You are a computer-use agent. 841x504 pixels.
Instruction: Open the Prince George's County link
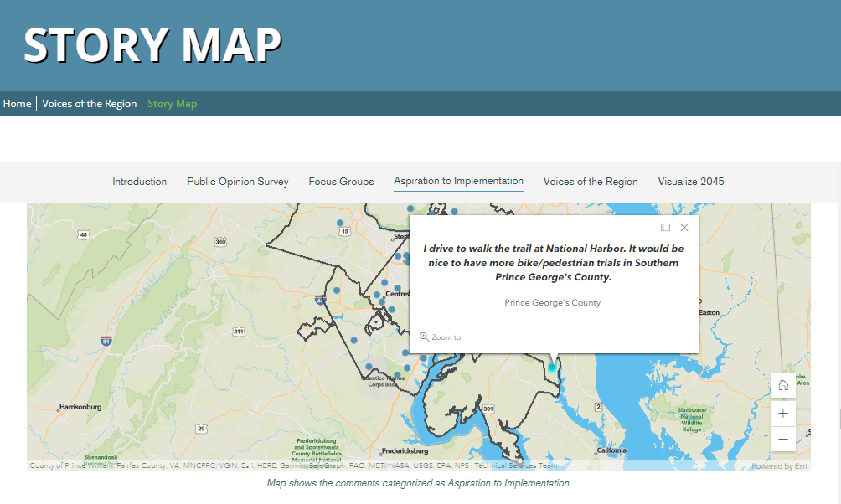(552, 302)
